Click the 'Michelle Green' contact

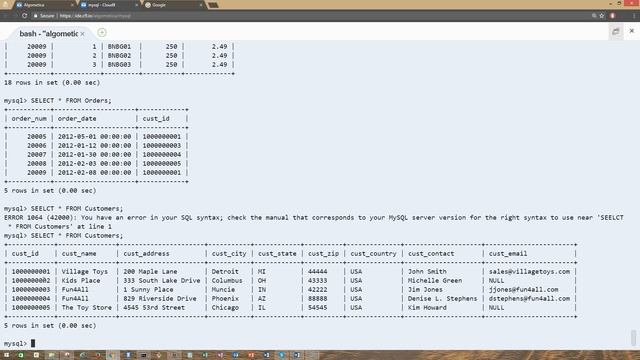coord(435,280)
